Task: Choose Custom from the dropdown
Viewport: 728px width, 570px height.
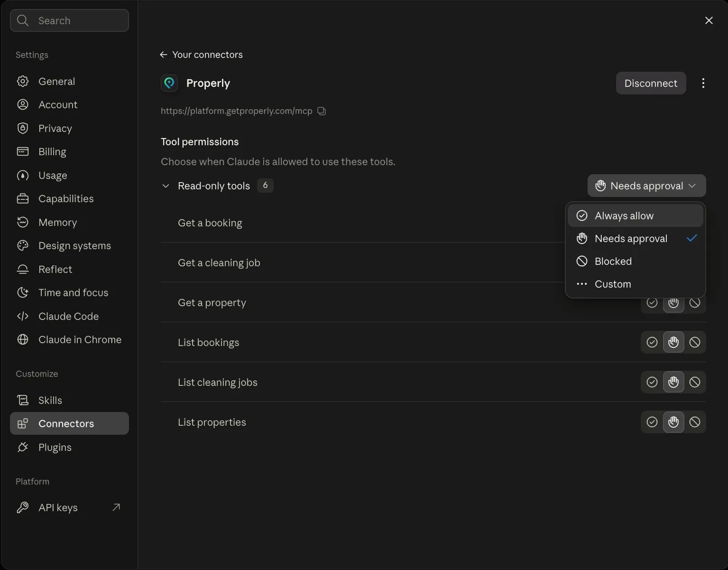Action: [635, 284]
